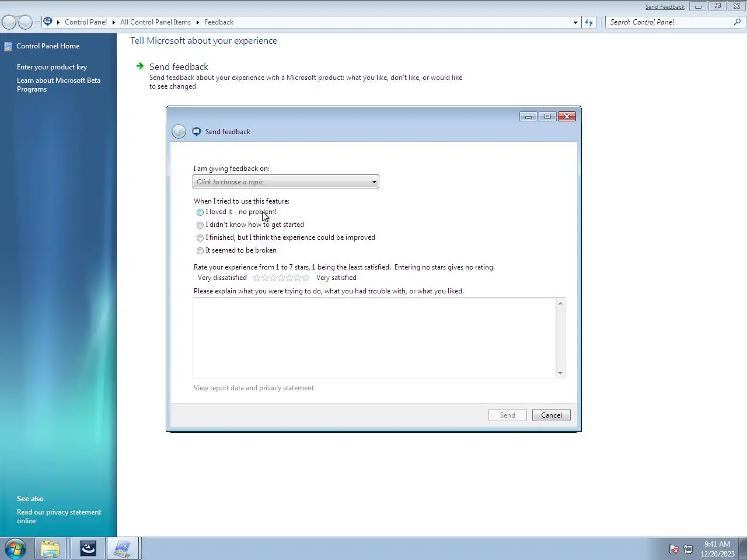Click the green arrow beside Send feedback heading
This screenshot has width=747, height=560.
click(140, 66)
